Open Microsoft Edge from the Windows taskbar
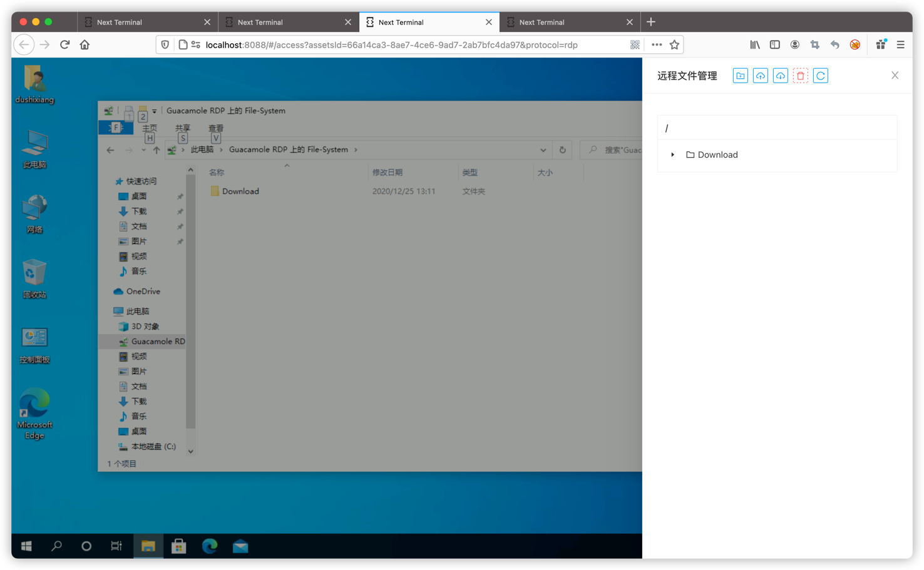Screen dimensions: 924x570 point(210,546)
